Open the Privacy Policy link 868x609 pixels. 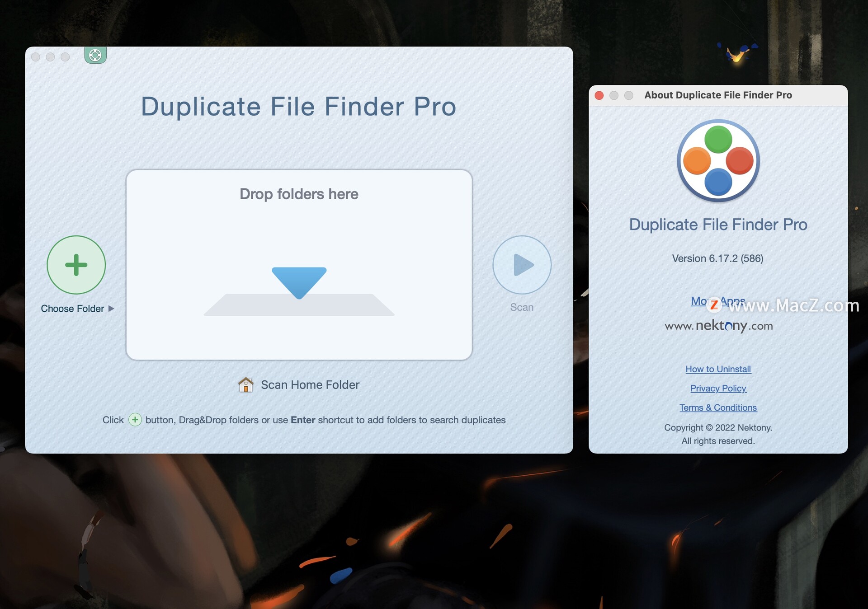click(x=718, y=388)
